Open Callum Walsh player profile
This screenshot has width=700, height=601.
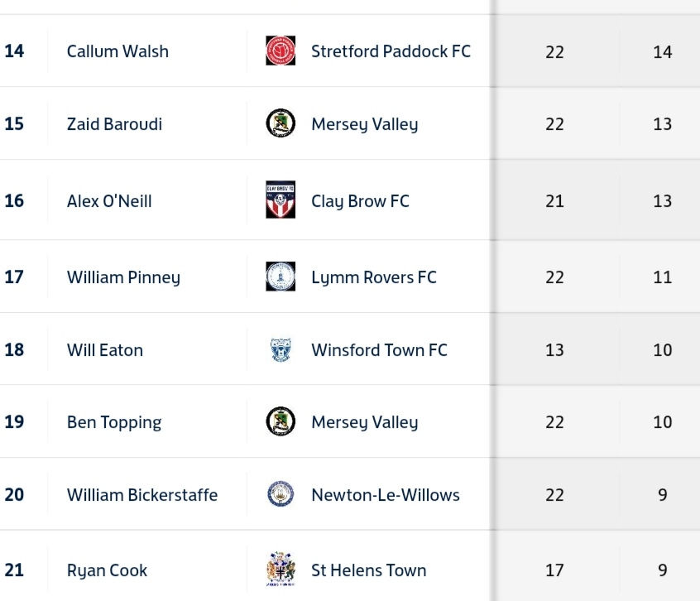tap(117, 51)
